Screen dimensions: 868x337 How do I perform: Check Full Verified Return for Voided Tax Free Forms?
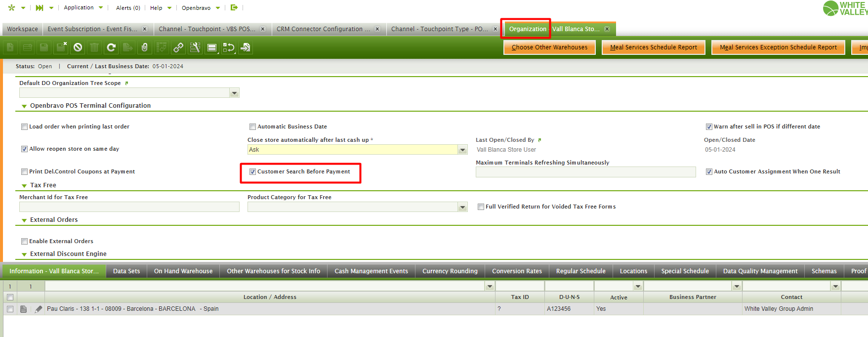coord(481,207)
